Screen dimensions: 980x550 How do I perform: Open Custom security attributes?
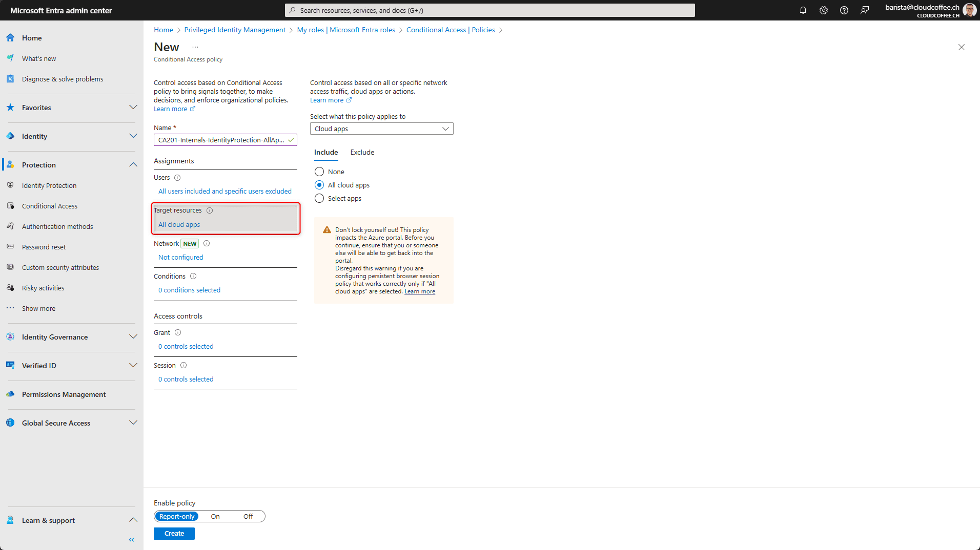(x=60, y=267)
